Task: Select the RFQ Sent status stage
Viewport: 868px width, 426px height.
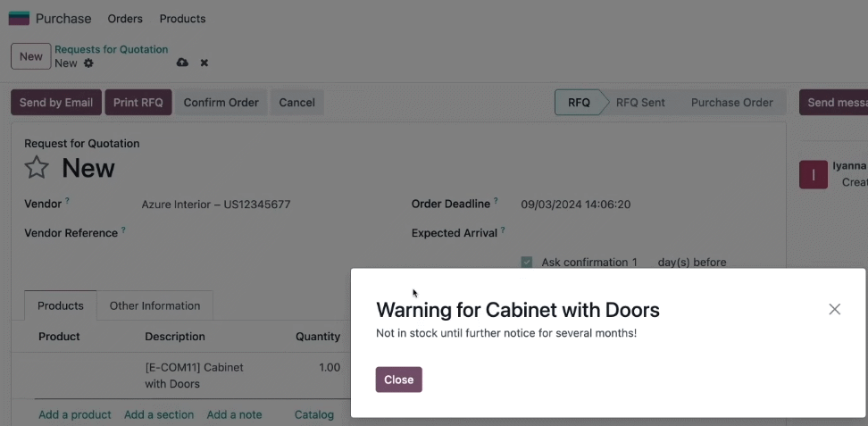Action: point(640,103)
